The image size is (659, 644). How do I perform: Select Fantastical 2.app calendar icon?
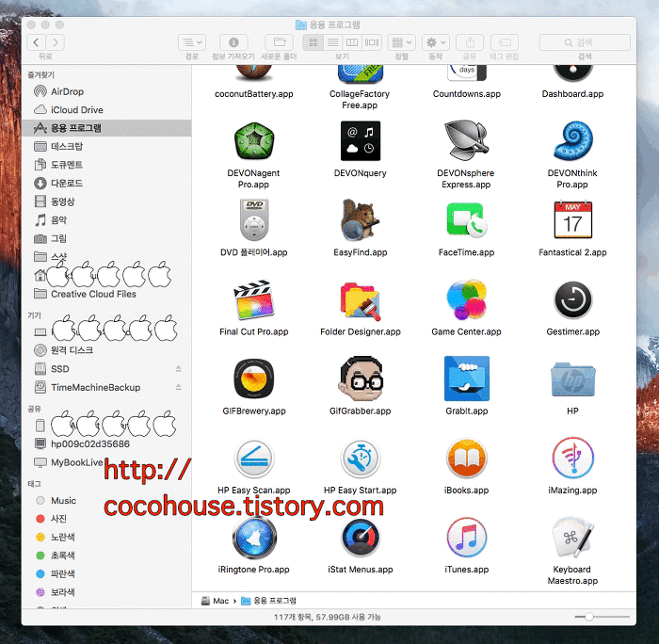pos(572,220)
